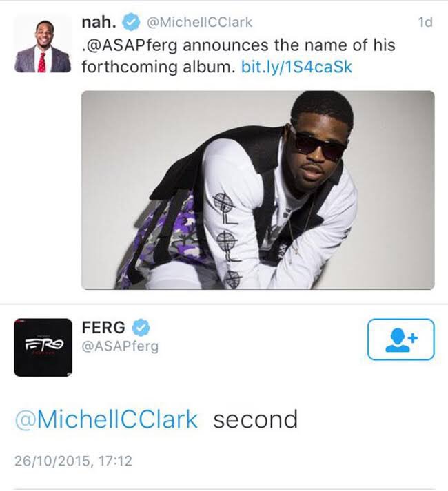Open the FERG album art avatar
Screen dimensions: 448x491
(43, 347)
